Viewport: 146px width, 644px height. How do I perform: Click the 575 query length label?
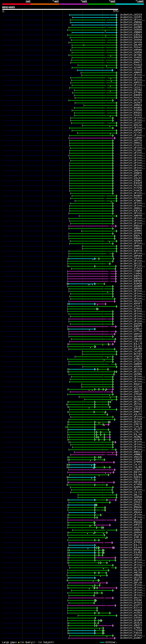point(115,11)
